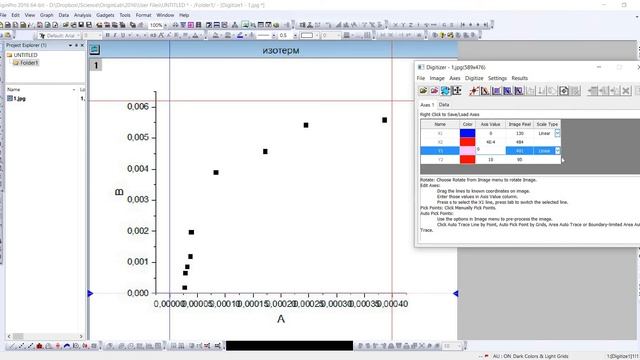
Task: Click the right scroll arrow in Project Explorer
Action: tap(81, 336)
